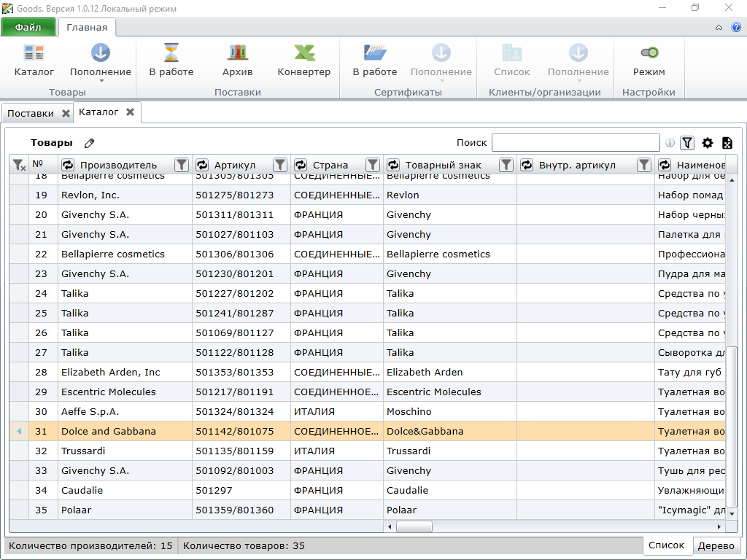Sort by Страна column header

click(x=330, y=166)
